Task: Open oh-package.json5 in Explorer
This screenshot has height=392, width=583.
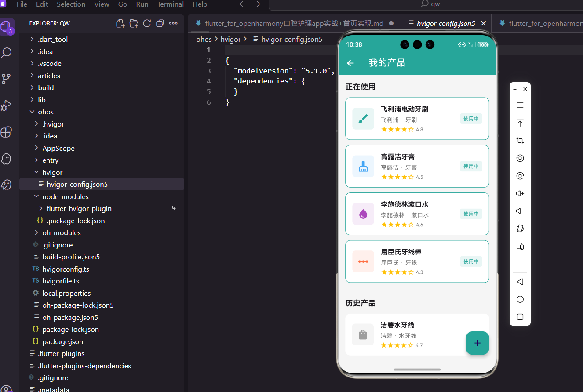Action: 102,317
